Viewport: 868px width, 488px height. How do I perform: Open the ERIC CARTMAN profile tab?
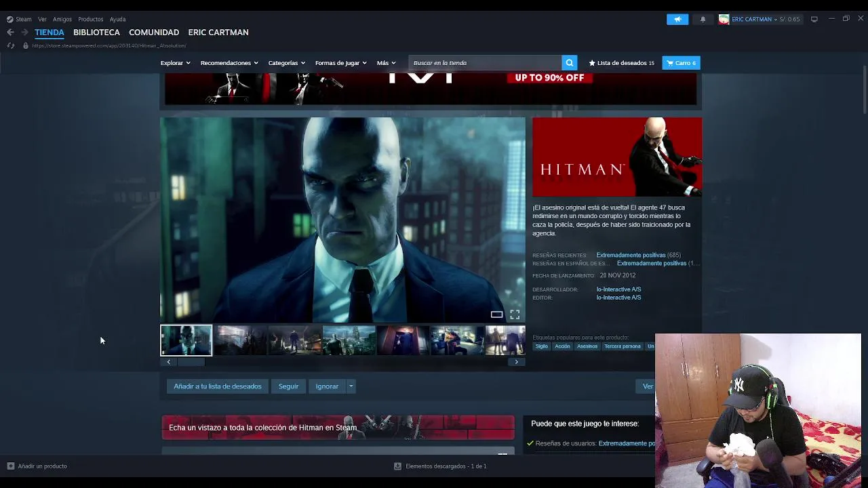tap(218, 32)
